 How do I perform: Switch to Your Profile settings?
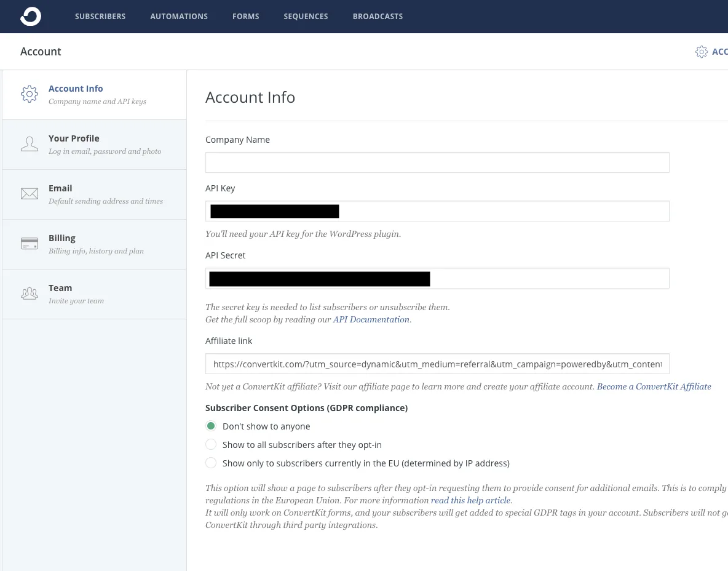94,145
